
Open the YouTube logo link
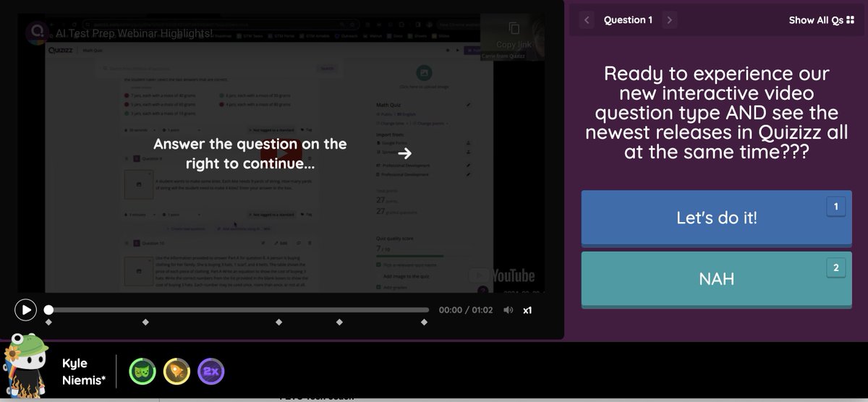(x=502, y=275)
